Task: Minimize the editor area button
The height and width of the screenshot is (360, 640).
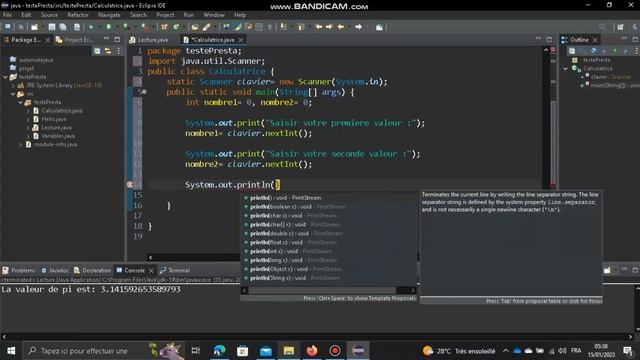Action: click(x=538, y=39)
